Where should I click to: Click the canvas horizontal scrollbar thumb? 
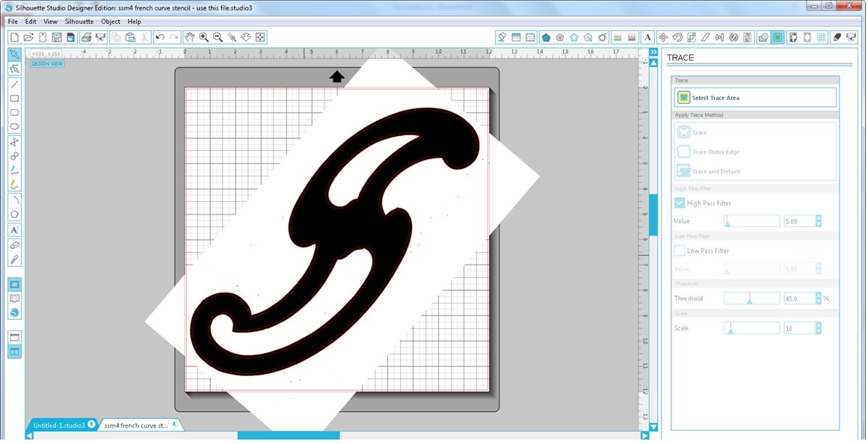pyautogui.click(x=289, y=436)
